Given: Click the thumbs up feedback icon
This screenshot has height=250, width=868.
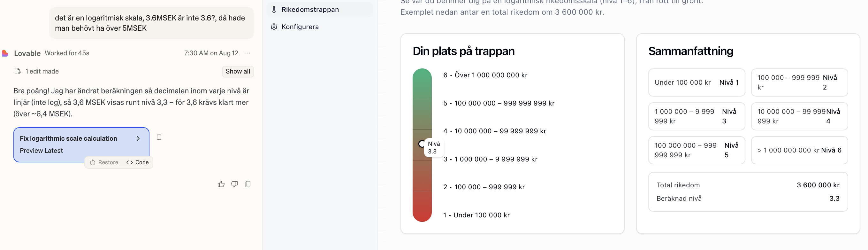Looking at the screenshot, I should coord(221,184).
